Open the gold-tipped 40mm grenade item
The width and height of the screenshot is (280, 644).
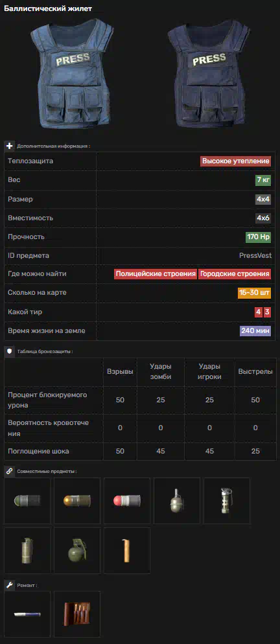[77, 501]
